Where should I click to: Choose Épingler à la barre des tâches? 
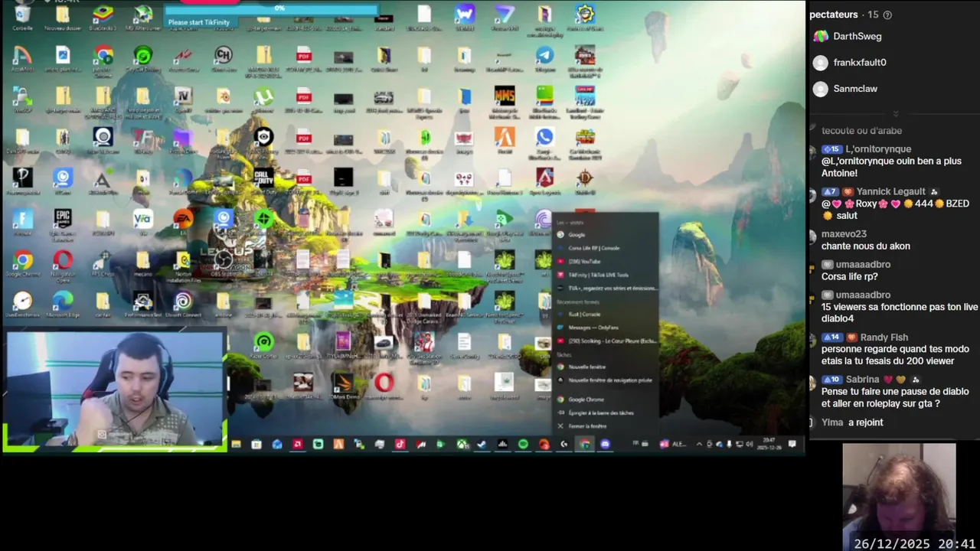pyautogui.click(x=605, y=412)
